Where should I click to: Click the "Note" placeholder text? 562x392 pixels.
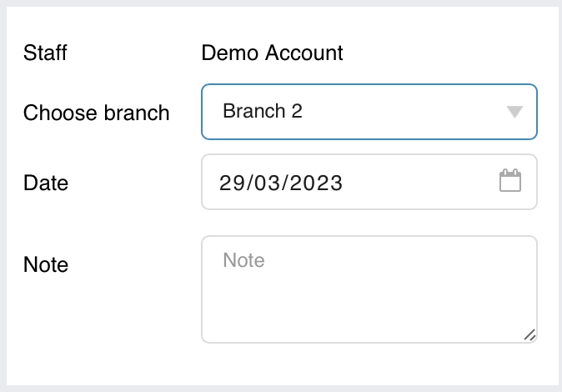(x=243, y=260)
